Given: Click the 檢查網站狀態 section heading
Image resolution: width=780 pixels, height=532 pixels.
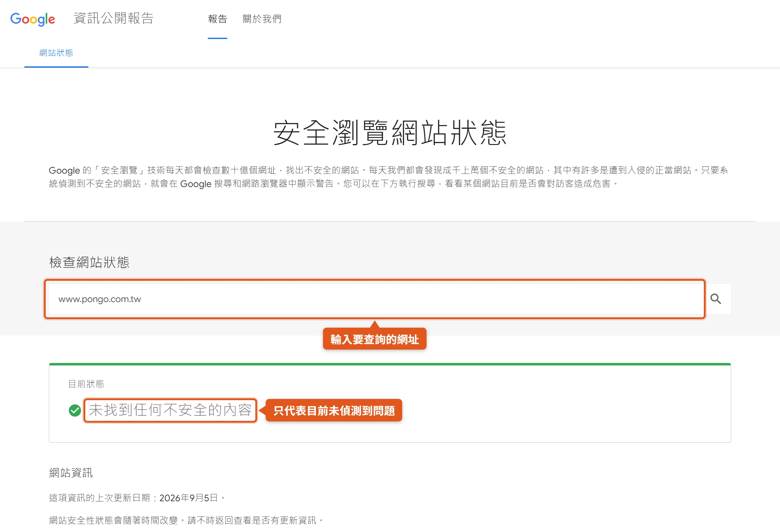Looking at the screenshot, I should click(89, 262).
